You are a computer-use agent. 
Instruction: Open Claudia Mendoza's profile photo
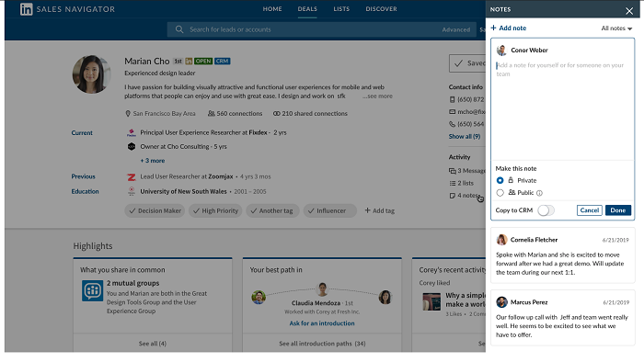pos(322,289)
